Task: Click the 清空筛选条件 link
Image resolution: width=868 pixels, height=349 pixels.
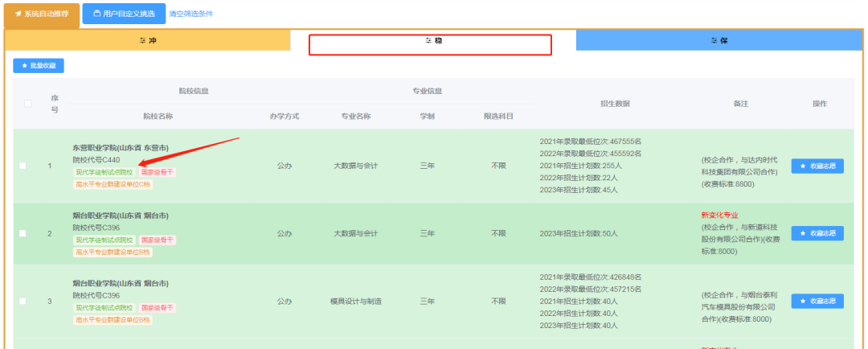Action: coord(190,14)
